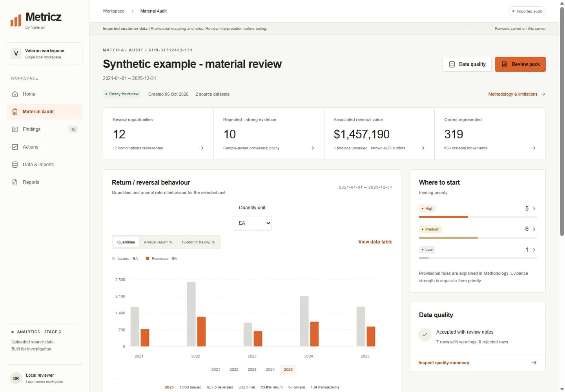This screenshot has width=565, height=392.
Task: Click the Actions checkmark icon
Action: (15, 147)
